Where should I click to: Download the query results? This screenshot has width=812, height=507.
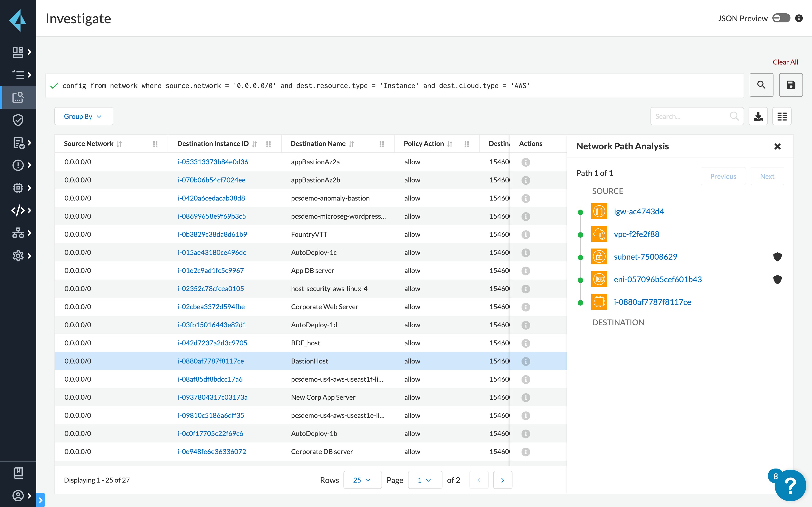[758, 116]
